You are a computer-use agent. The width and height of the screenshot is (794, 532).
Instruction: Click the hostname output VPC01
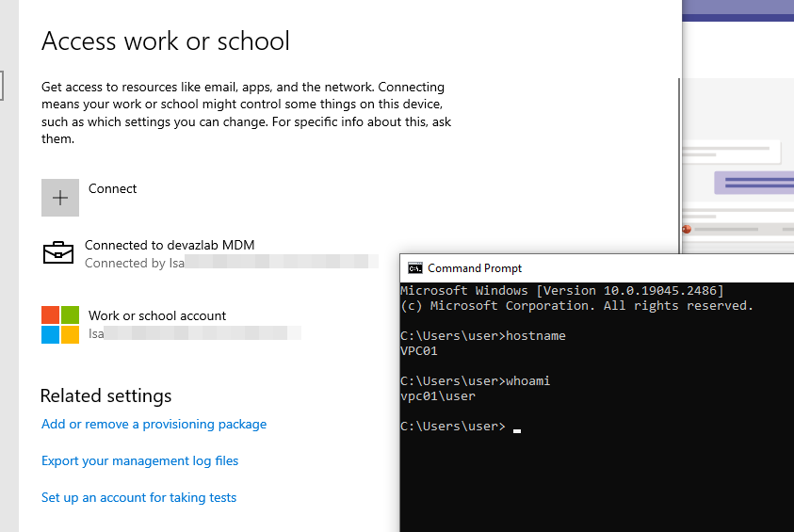(x=419, y=351)
